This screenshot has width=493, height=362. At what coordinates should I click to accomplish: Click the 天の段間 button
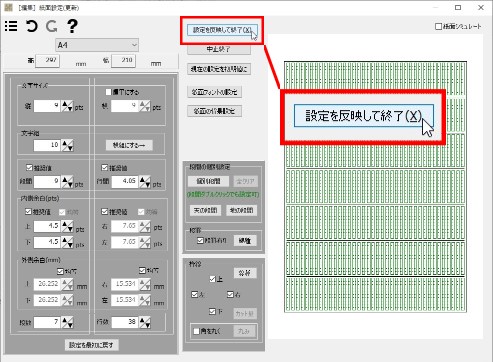[x=205, y=210]
